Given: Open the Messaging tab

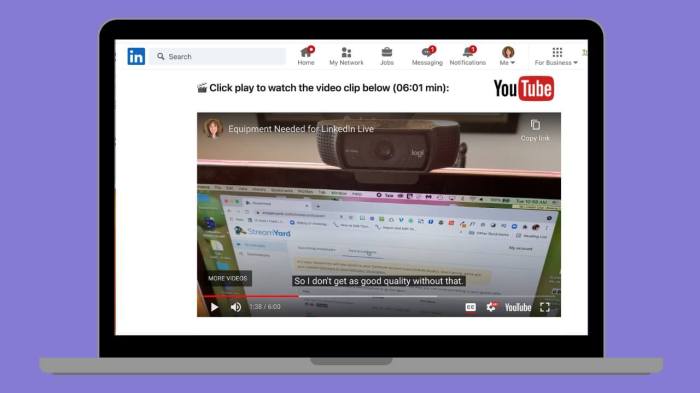Looking at the screenshot, I should [x=427, y=56].
